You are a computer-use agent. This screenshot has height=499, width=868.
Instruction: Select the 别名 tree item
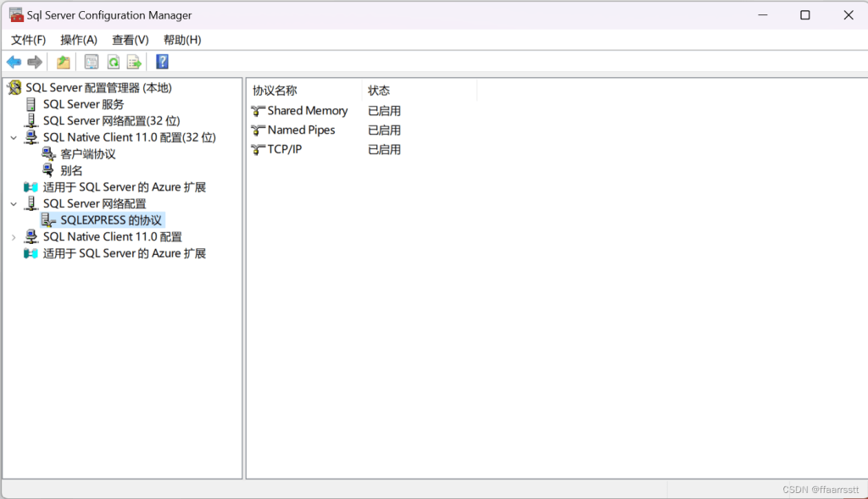click(72, 169)
